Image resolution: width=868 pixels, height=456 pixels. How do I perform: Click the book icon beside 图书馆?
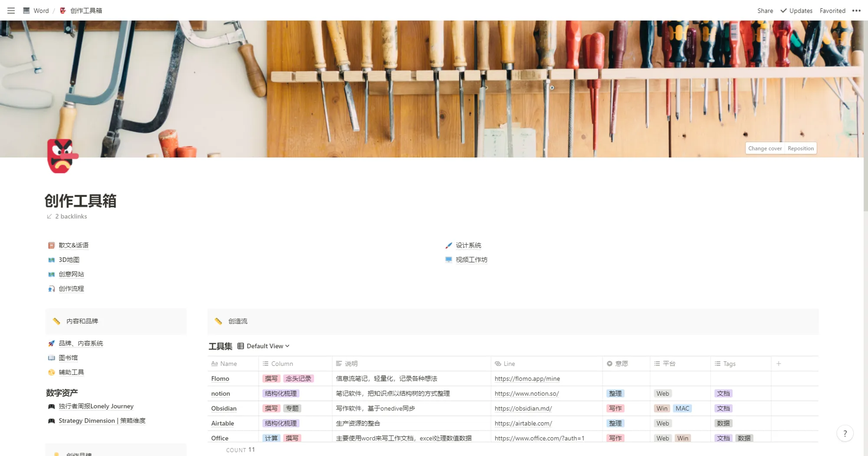51,358
